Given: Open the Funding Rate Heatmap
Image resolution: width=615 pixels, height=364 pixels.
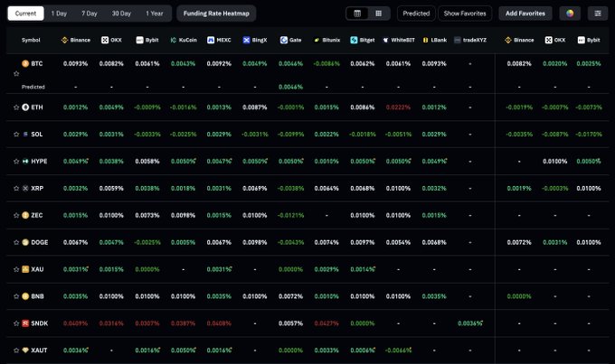Looking at the screenshot, I should [216, 14].
